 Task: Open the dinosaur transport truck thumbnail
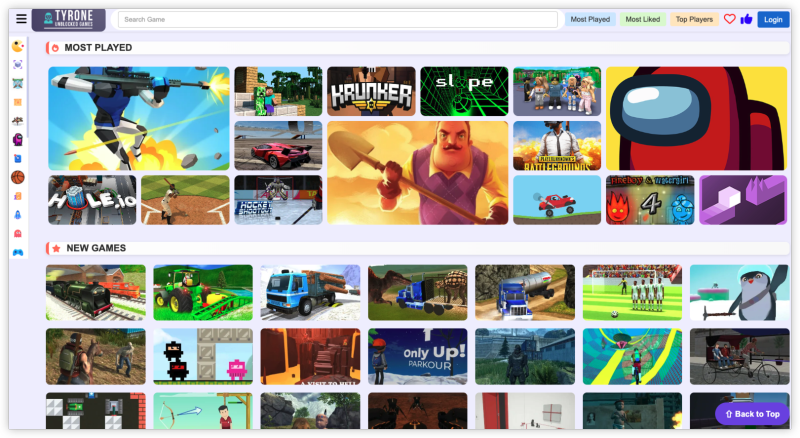[x=417, y=293]
